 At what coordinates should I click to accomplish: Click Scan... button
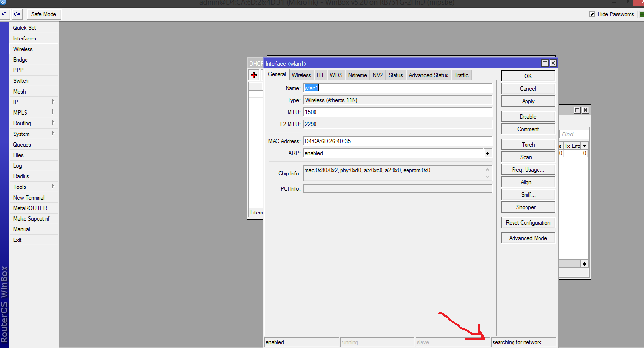coord(528,157)
